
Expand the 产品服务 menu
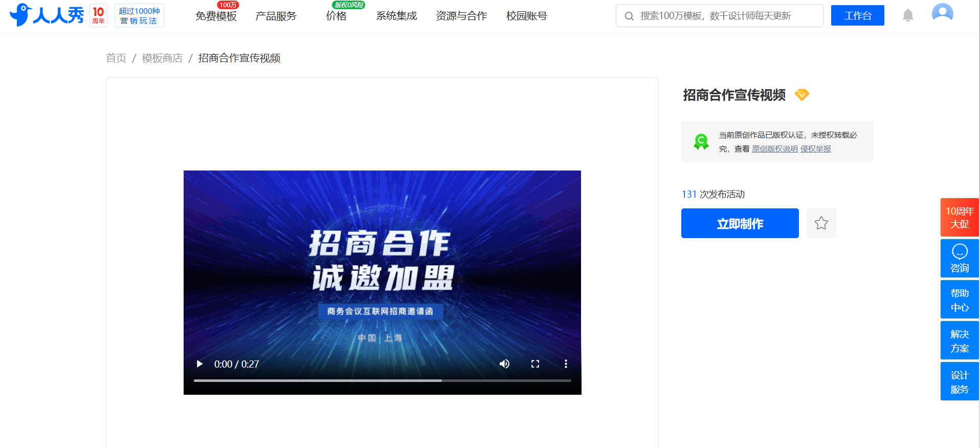(x=276, y=16)
